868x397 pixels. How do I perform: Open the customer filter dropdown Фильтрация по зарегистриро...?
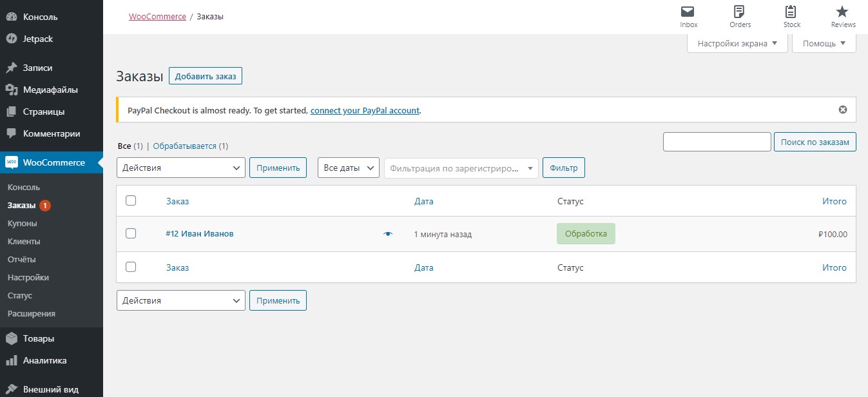pos(461,168)
